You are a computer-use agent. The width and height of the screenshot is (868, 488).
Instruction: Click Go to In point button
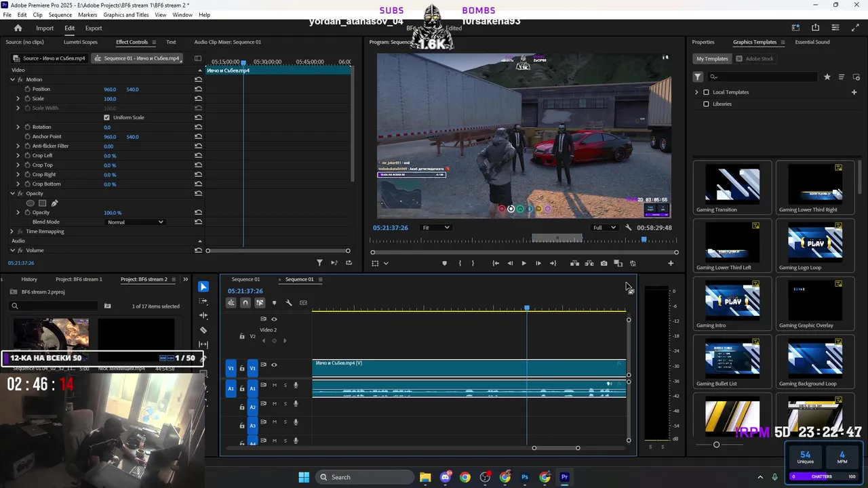tap(496, 263)
